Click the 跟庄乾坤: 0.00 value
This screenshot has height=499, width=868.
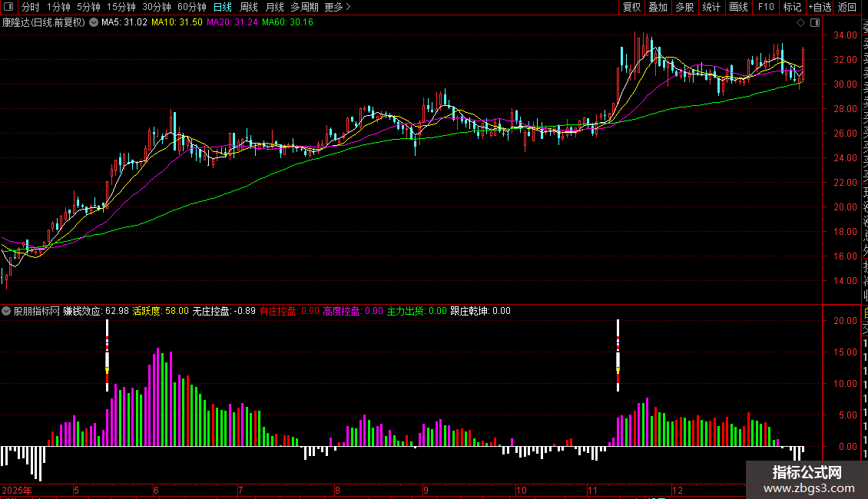coord(481,311)
